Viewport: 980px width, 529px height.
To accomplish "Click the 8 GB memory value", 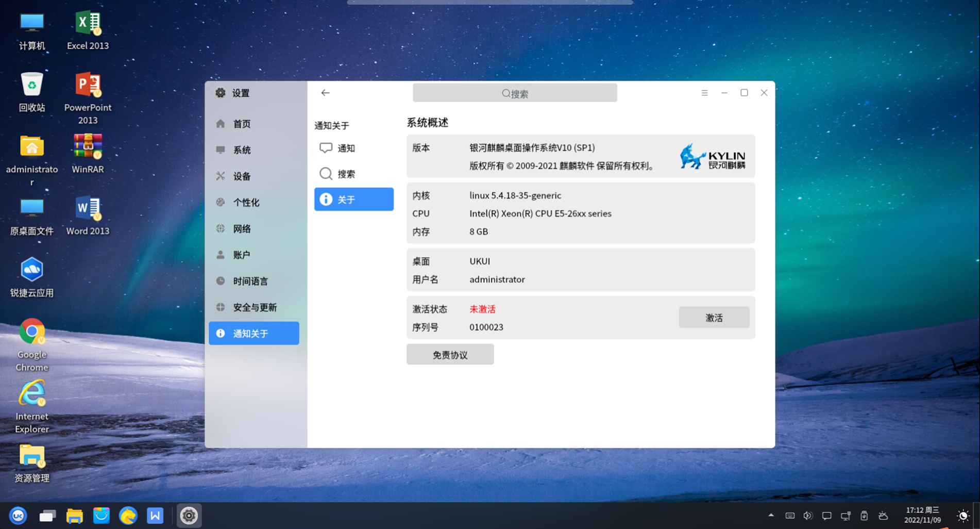I will [479, 232].
